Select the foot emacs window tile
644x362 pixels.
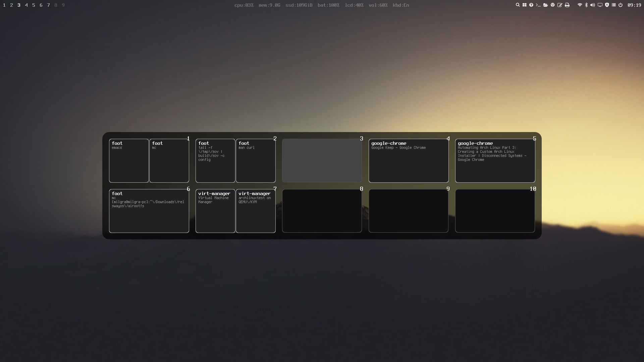[x=129, y=161]
